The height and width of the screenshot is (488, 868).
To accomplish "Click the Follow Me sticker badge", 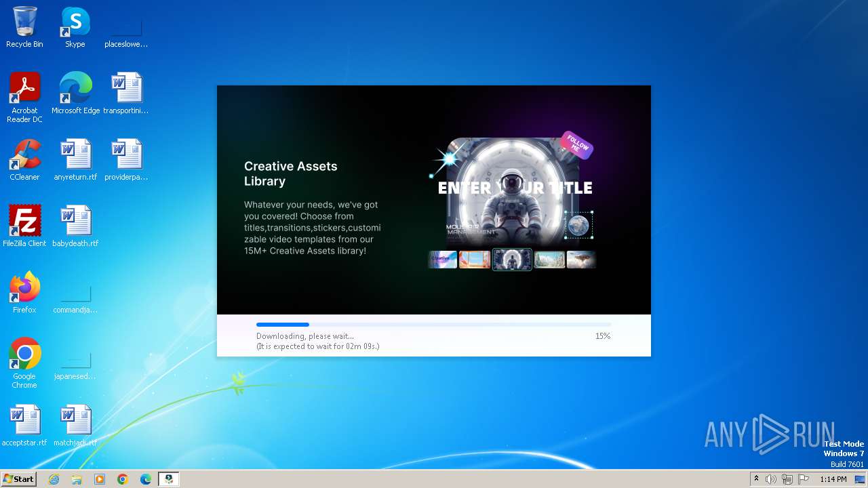I will point(576,144).
